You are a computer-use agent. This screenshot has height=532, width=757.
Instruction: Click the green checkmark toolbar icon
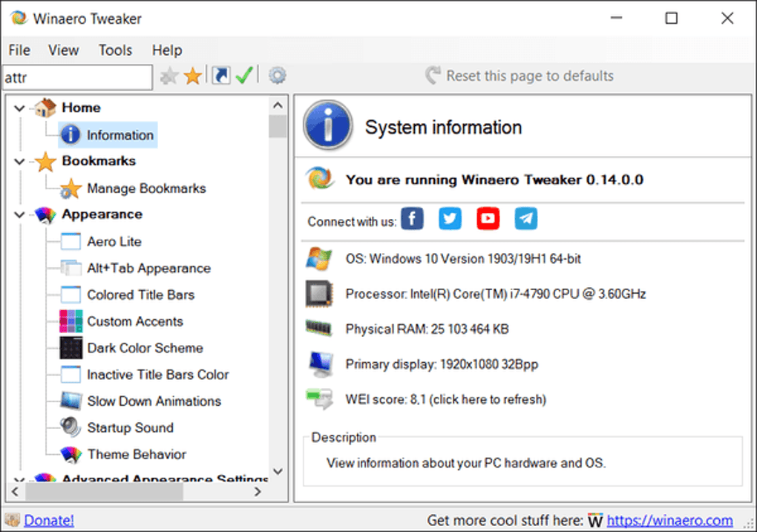[x=245, y=75]
